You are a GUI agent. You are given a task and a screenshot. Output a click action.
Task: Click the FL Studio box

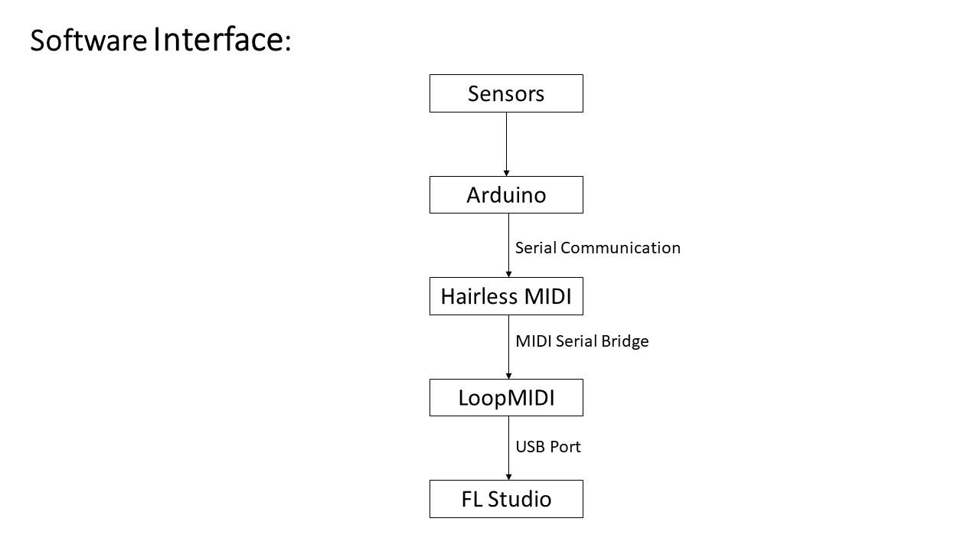506,499
